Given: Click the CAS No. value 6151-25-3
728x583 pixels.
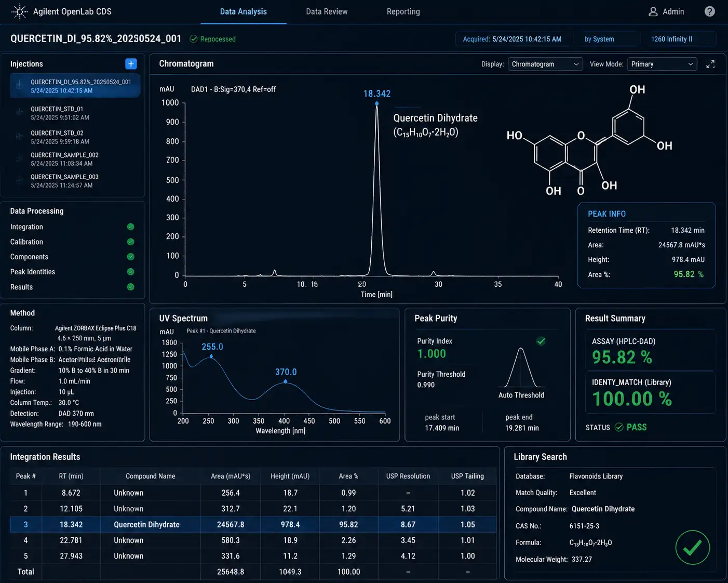Looking at the screenshot, I should tap(584, 526).
